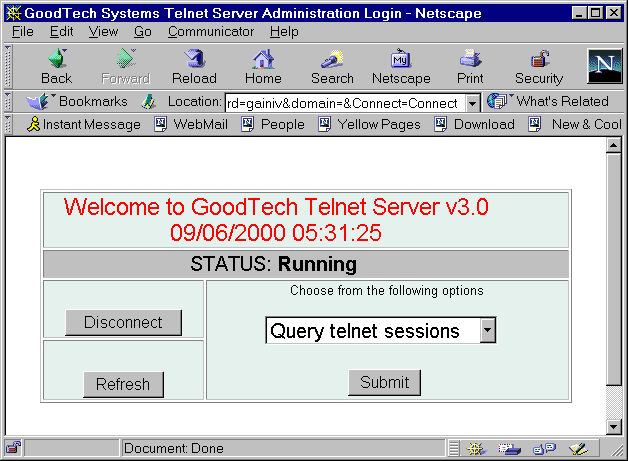Click the Back navigation icon
Image resolution: width=628 pixels, height=461 pixels.
pos(57,58)
